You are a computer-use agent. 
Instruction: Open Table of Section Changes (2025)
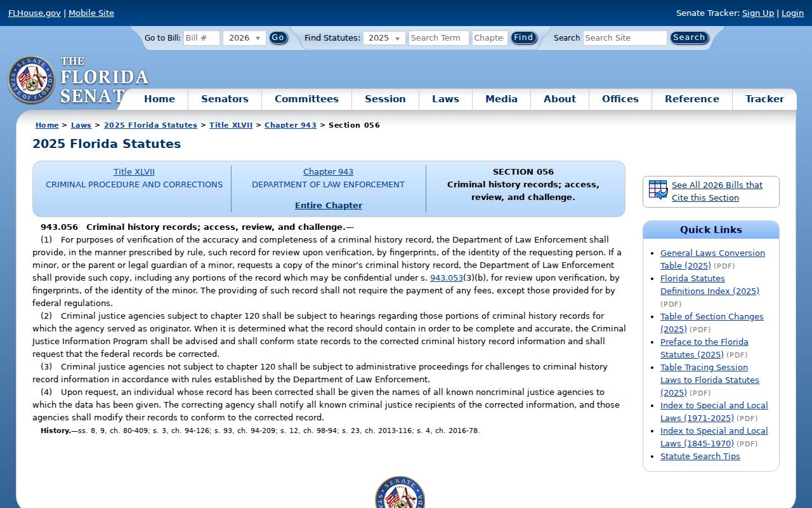click(712, 323)
